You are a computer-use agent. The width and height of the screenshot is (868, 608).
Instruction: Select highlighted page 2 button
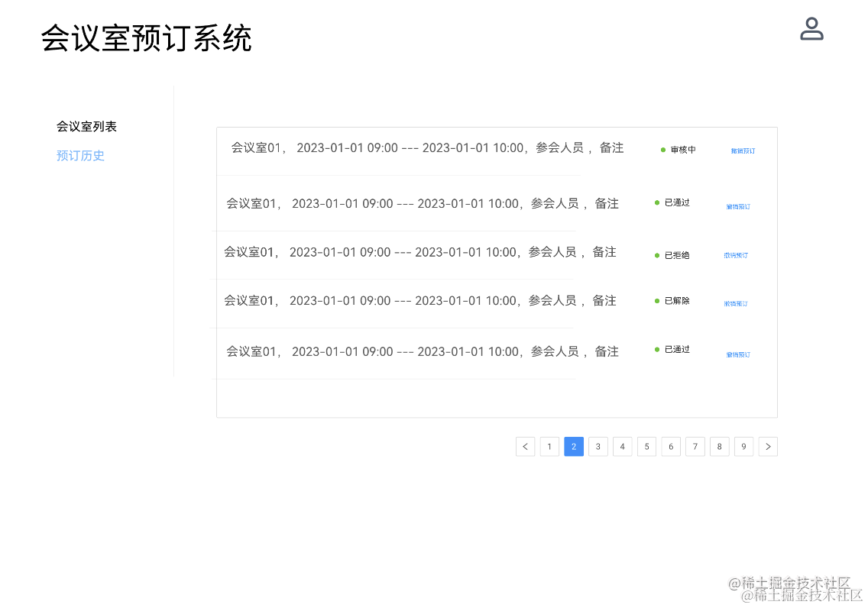pos(574,447)
